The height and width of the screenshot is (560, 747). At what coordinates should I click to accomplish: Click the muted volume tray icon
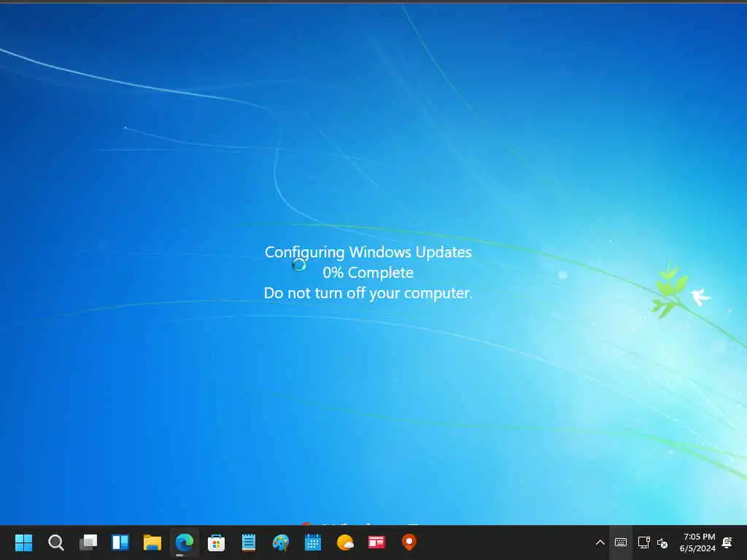click(x=662, y=542)
